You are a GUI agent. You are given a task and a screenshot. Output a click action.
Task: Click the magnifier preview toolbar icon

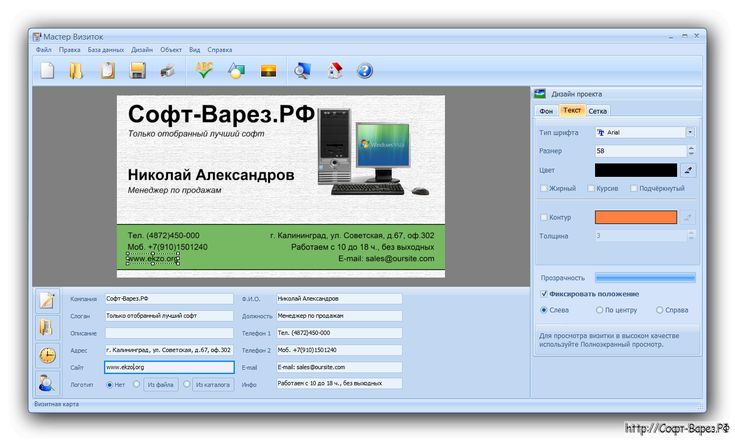point(302,71)
